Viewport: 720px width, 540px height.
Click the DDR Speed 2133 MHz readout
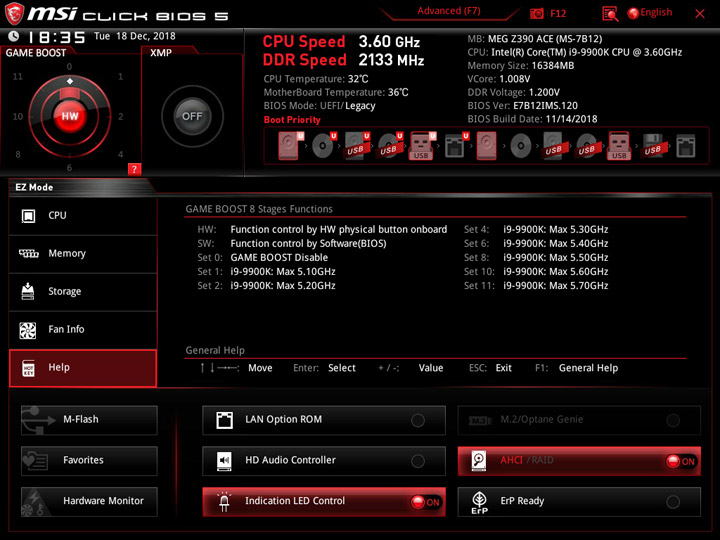point(343,60)
